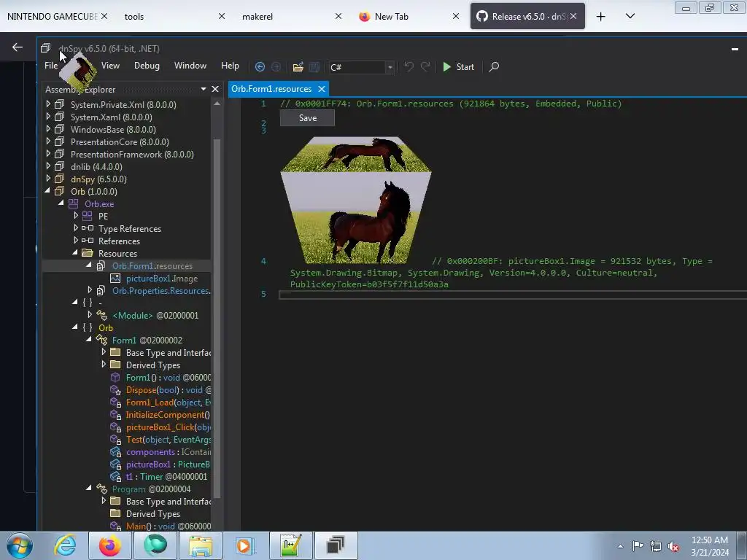The height and width of the screenshot is (560, 747).
Task: Expand the dnlib (4.4.0.0) node
Action: 48,166
